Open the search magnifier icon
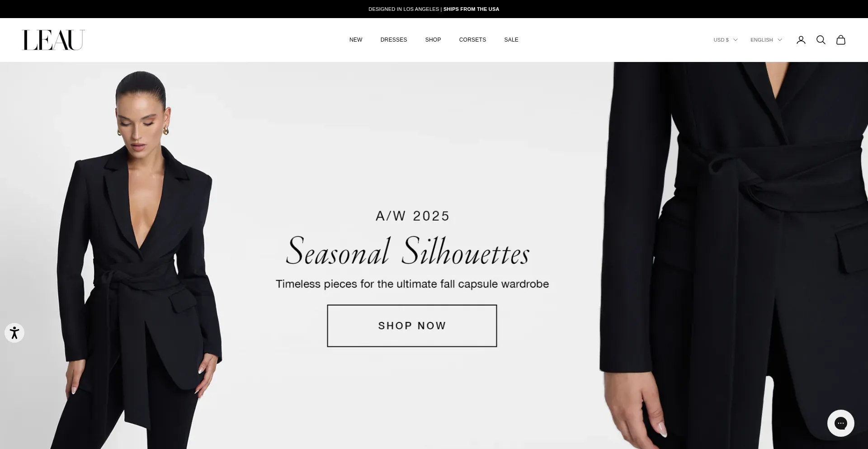This screenshot has height=449, width=868. coord(821,40)
